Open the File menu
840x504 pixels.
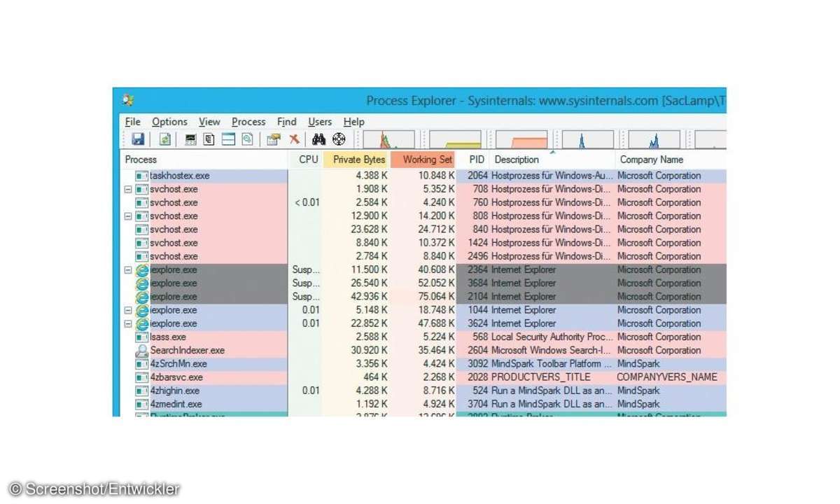[133, 122]
